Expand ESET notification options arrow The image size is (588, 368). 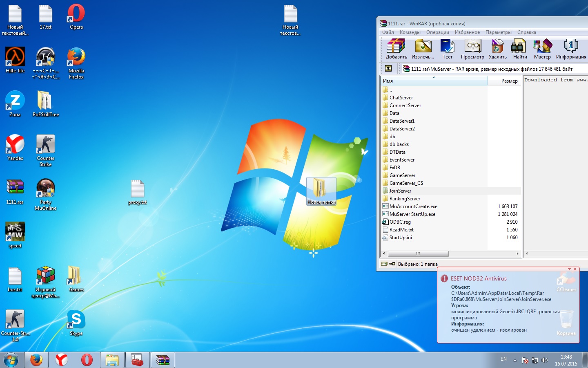click(x=569, y=269)
